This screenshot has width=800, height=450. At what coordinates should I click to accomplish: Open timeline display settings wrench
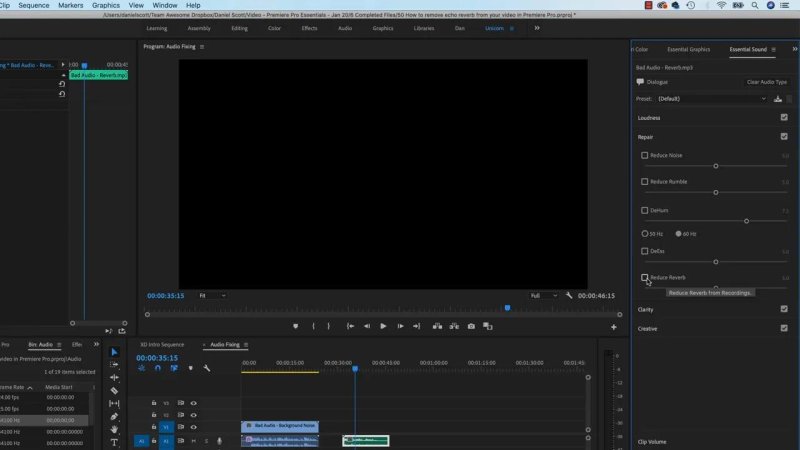[207, 368]
